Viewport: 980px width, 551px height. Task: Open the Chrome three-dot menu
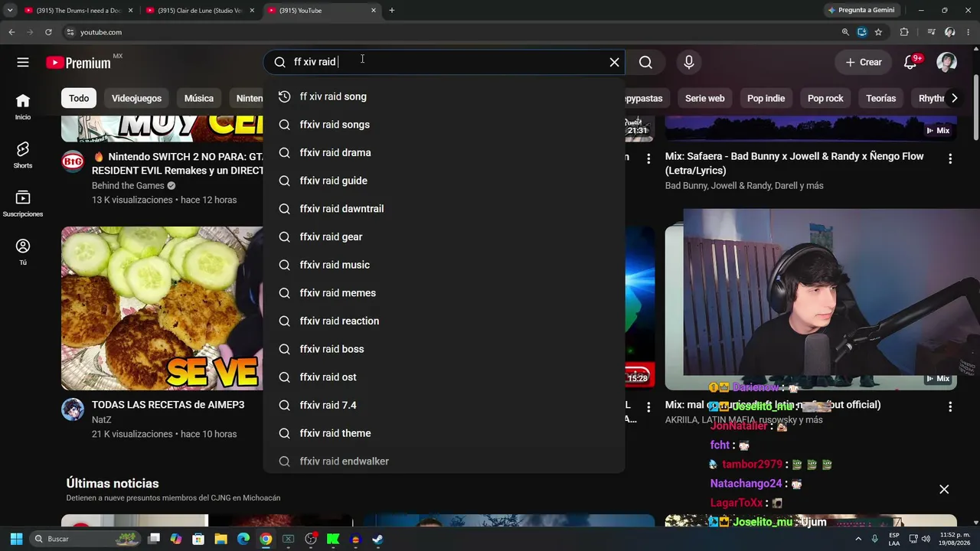click(x=969, y=32)
